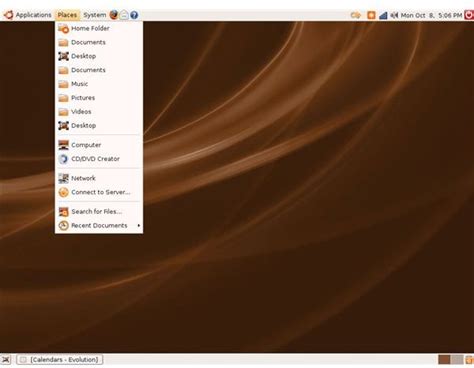Launch CD/DVD Creator
Viewport: 474px width, 368px height.
pyautogui.click(x=99, y=159)
